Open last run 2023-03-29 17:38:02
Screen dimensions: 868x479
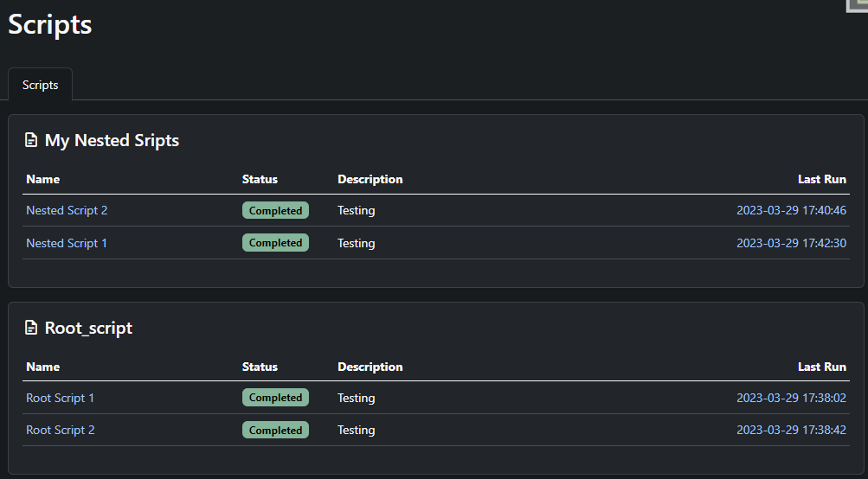pos(791,398)
